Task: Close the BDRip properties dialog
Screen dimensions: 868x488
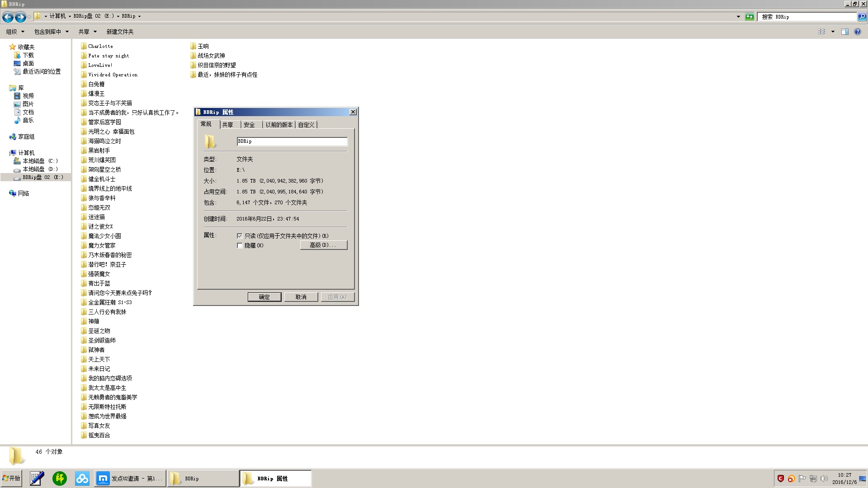Action: (x=353, y=112)
